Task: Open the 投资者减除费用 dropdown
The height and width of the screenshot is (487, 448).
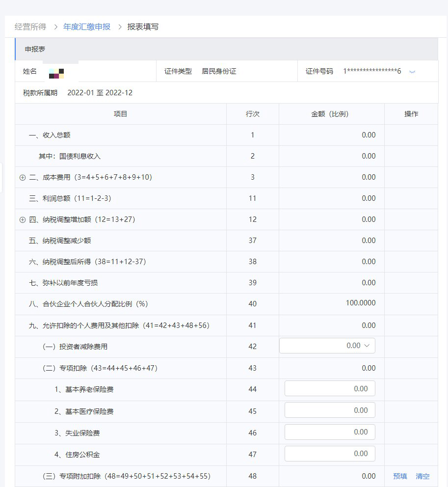Action: pos(326,346)
